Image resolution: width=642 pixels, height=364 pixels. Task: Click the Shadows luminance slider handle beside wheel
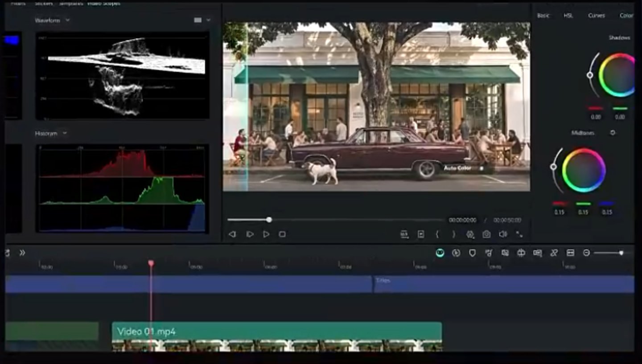point(590,75)
